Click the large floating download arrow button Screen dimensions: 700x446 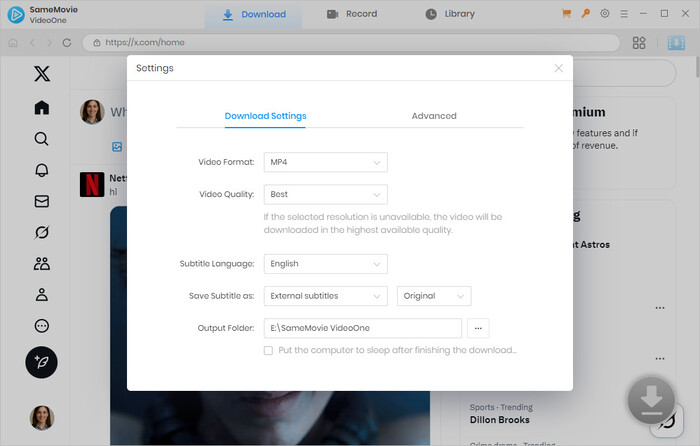651,400
